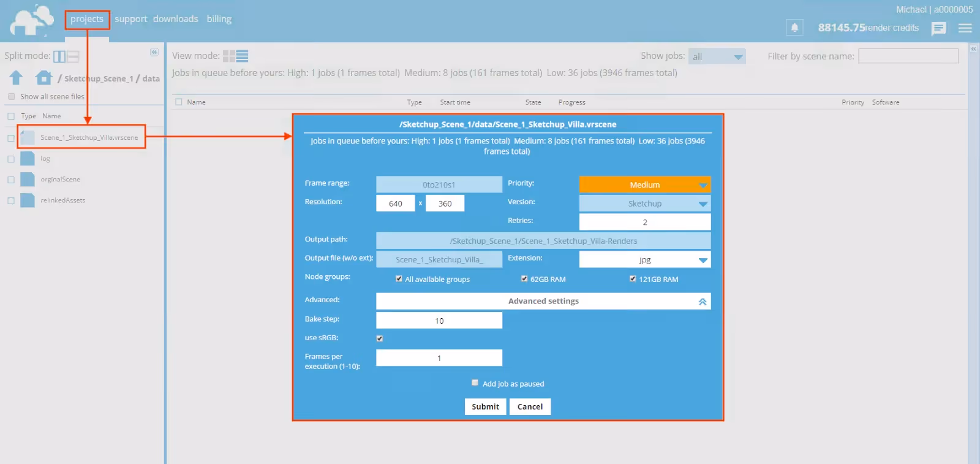Click the Frames per execution field
The width and height of the screenshot is (980, 464).
click(x=439, y=358)
